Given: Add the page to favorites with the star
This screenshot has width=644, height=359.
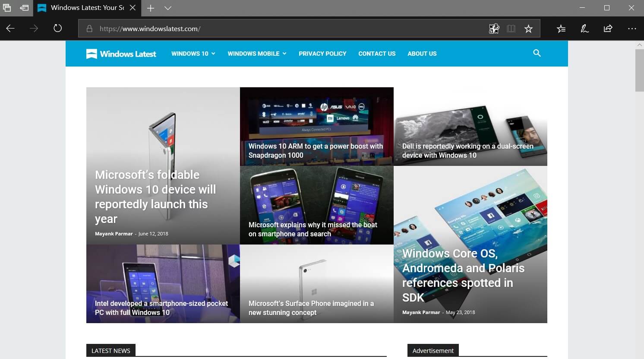Looking at the screenshot, I should point(528,29).
